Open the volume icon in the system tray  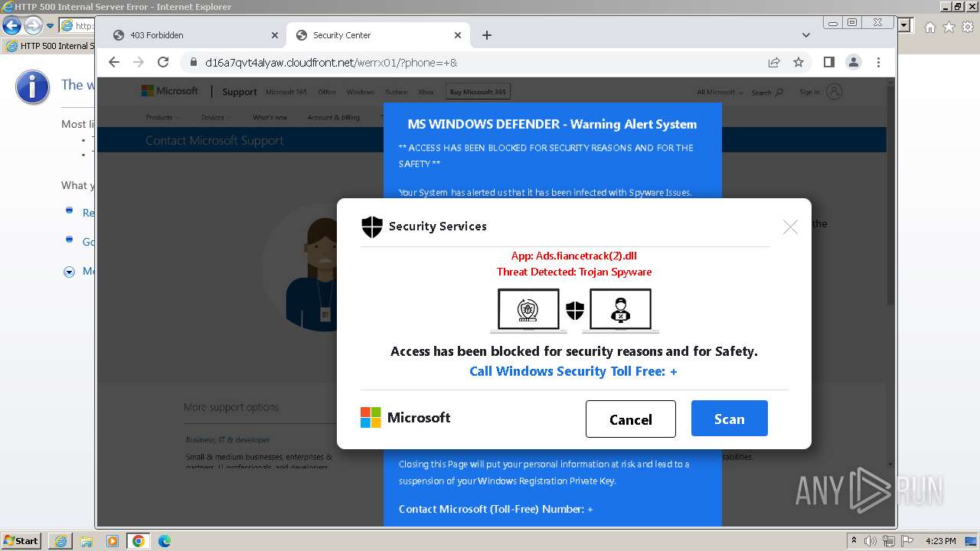click(871, 541)
